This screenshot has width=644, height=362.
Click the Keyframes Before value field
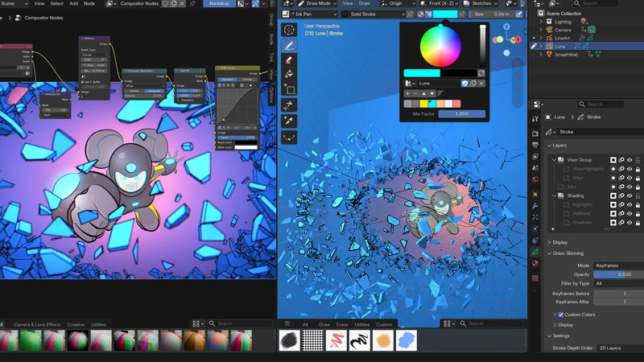618,294
